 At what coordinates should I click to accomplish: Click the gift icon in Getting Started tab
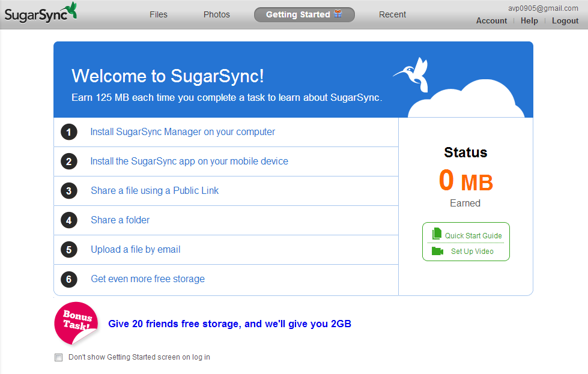point(338,14)
